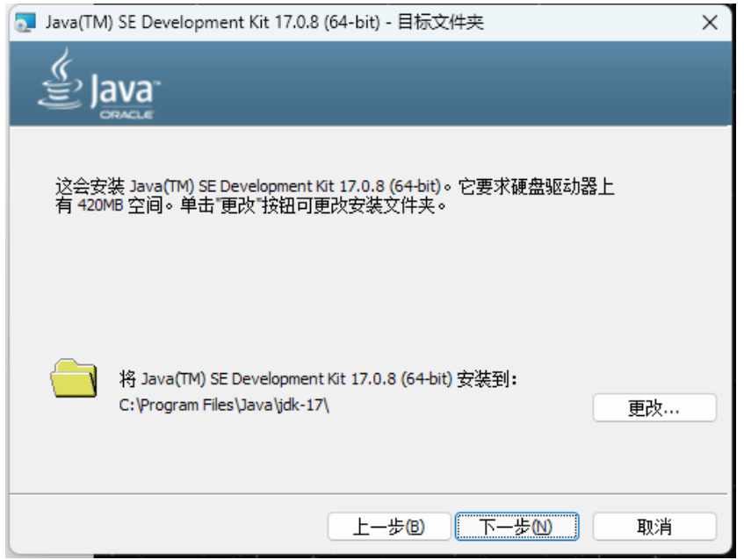Click the 更改... button to change folder

(654, 407)
